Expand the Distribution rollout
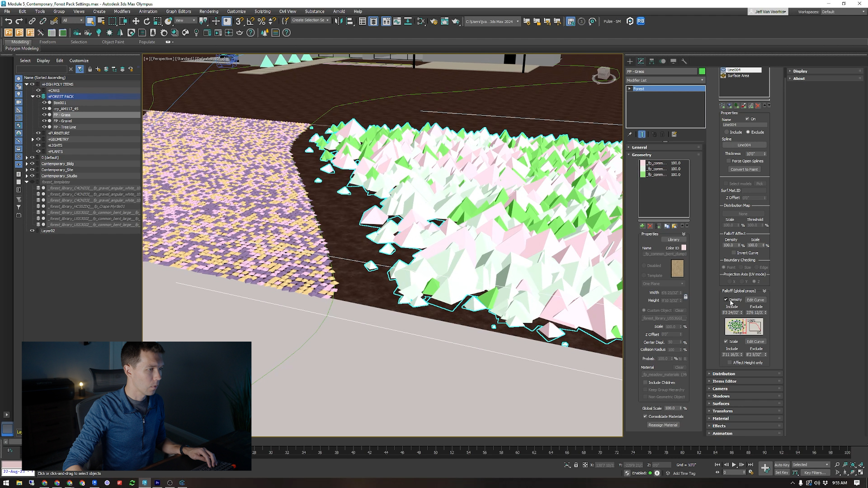Screen dimensions: 868x488 tap(723, 374)
